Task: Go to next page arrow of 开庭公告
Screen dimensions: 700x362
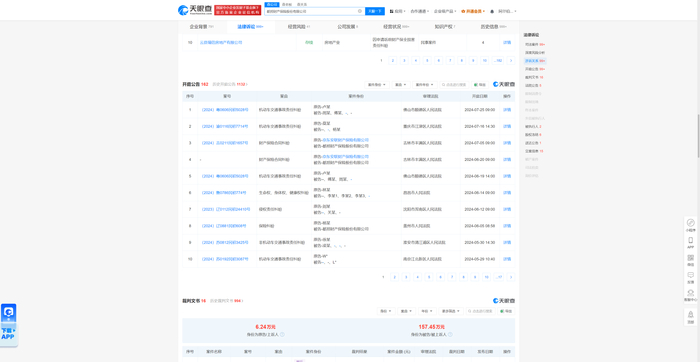Action: click(511, 277)
